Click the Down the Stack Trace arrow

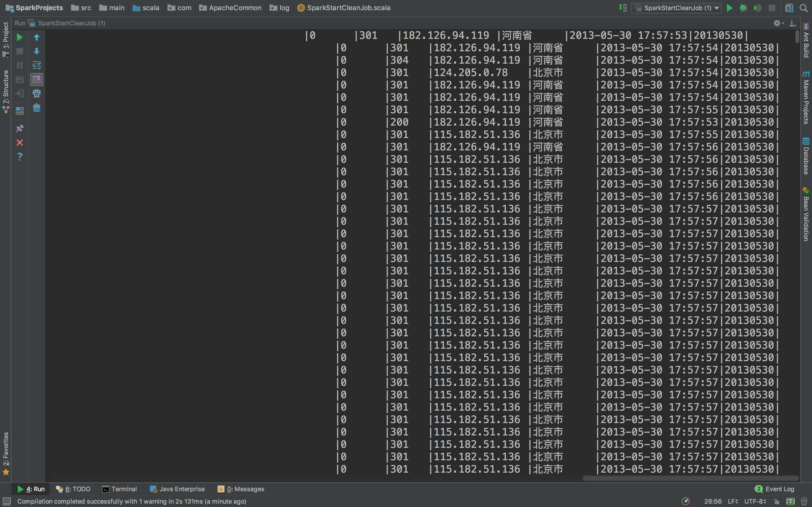pos(37,51)
